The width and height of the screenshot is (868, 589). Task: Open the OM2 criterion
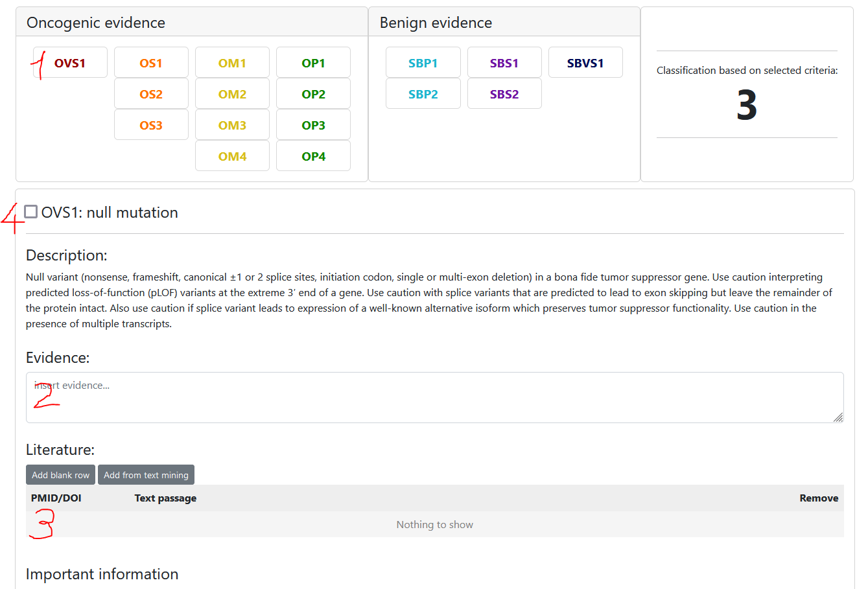pyautogui.click(x=232, y=94)
